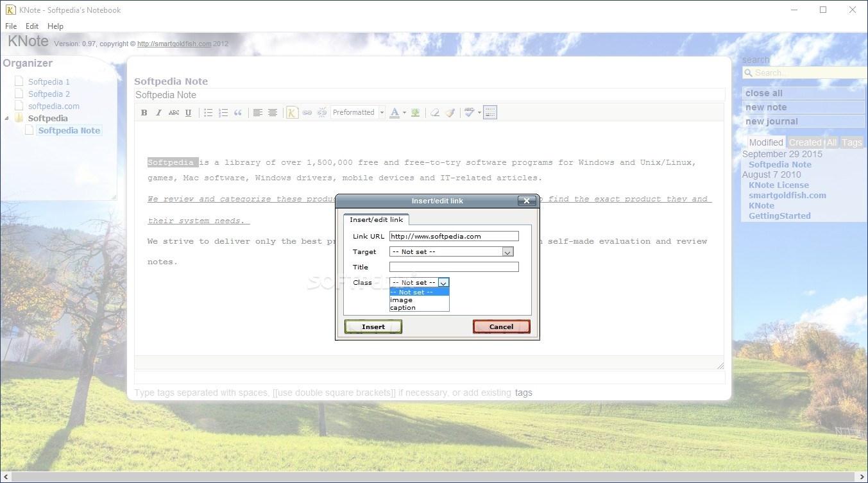Switch to the Created tab

(805, 142)
